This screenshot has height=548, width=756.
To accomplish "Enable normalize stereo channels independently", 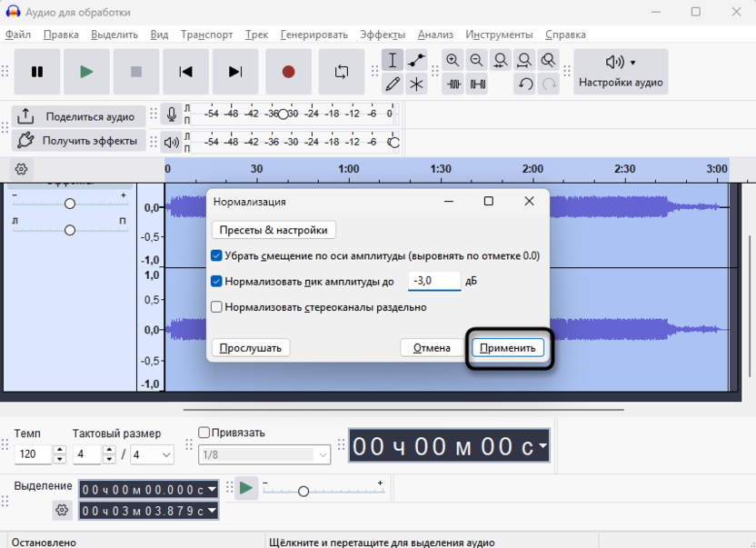I will [x=216, y=307].
